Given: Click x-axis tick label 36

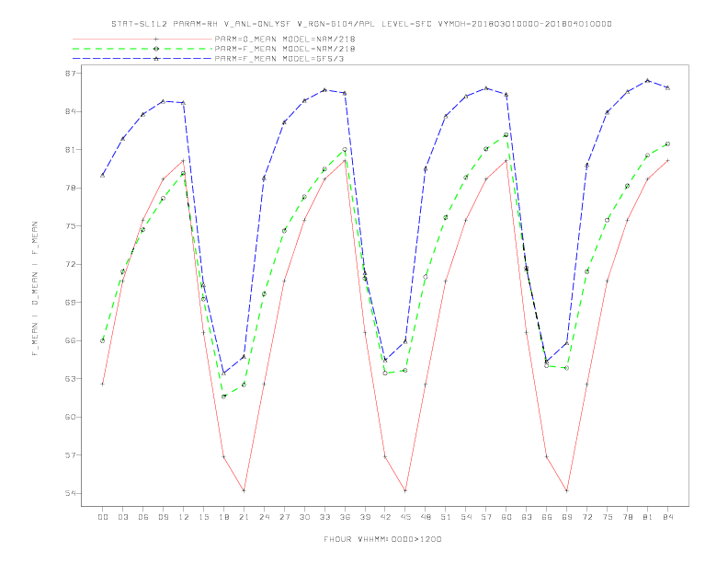Looking at the screenshot, I should [345, 517].
